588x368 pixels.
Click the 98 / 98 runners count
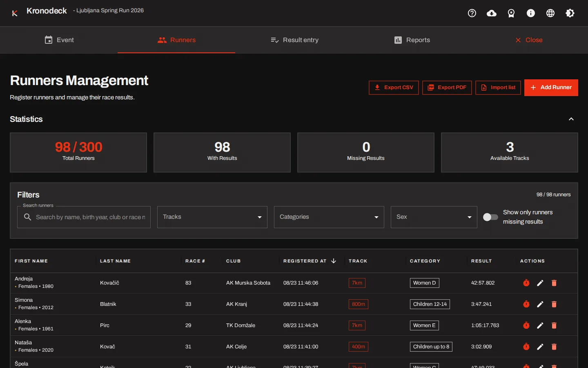point(554,195)
